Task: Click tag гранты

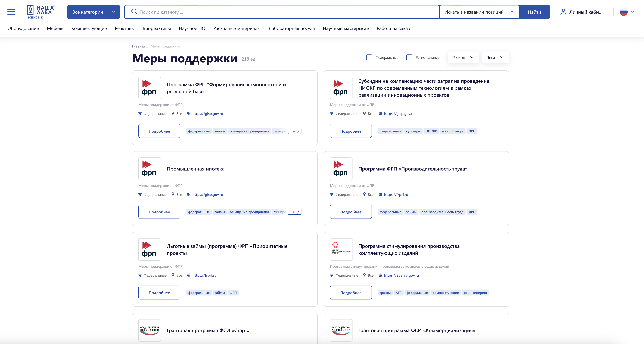Action: 385,293
